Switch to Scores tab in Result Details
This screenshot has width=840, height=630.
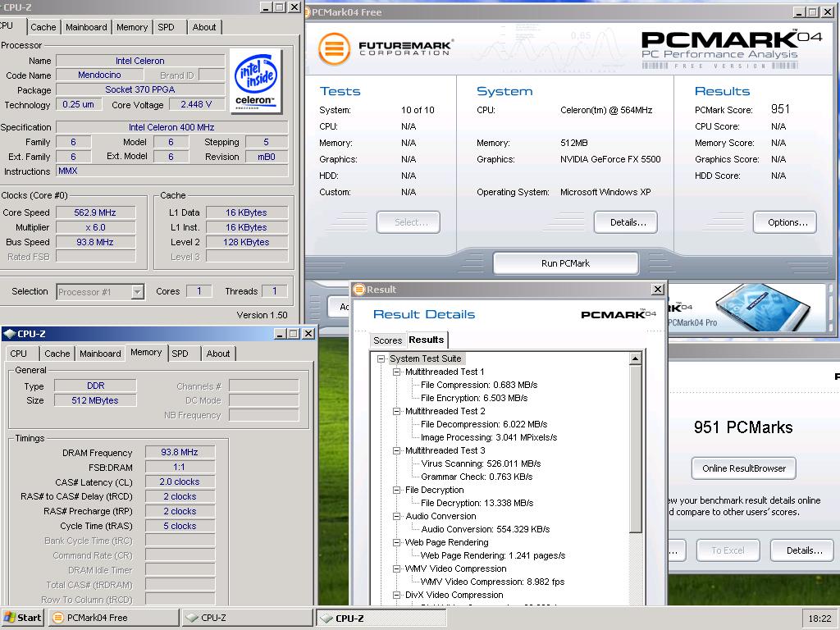[387, 340]
